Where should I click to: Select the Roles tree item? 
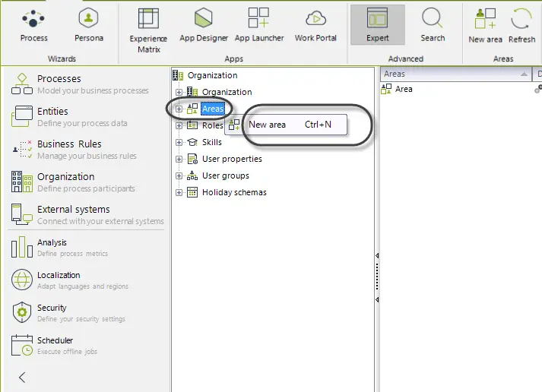point(212,125)
